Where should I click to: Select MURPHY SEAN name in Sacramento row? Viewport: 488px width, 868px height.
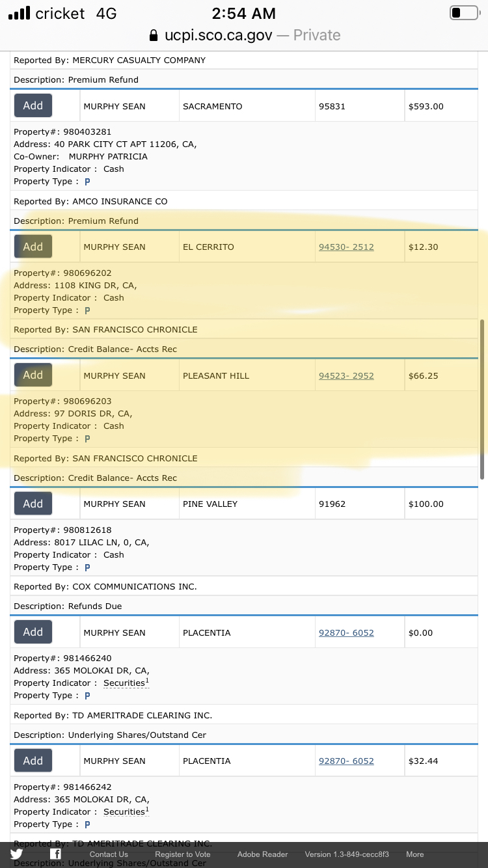click(115, 106)
